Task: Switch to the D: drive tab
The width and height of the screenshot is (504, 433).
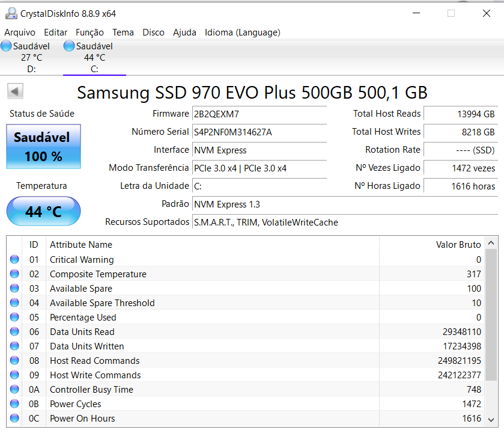Action: point(31,58)
